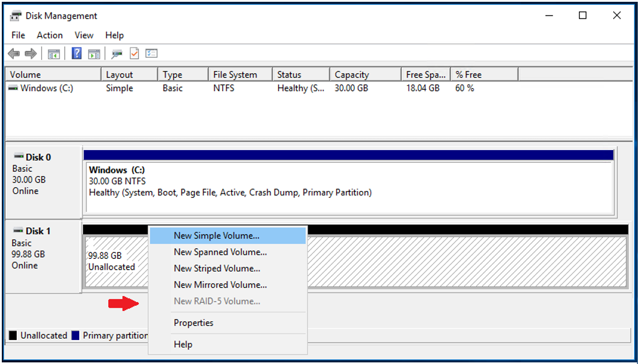Open Properties from the context menu
The width and height of the screenshot is (639, 364).
[193, 323]
